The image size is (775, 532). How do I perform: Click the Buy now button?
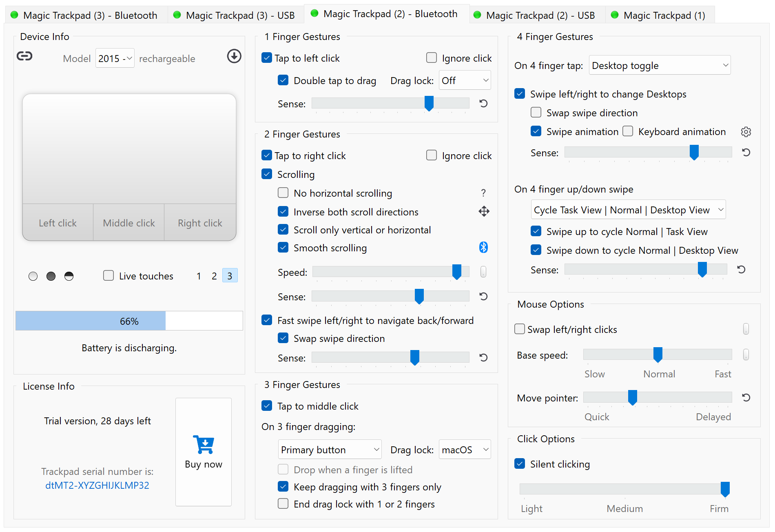pos(203,451)
